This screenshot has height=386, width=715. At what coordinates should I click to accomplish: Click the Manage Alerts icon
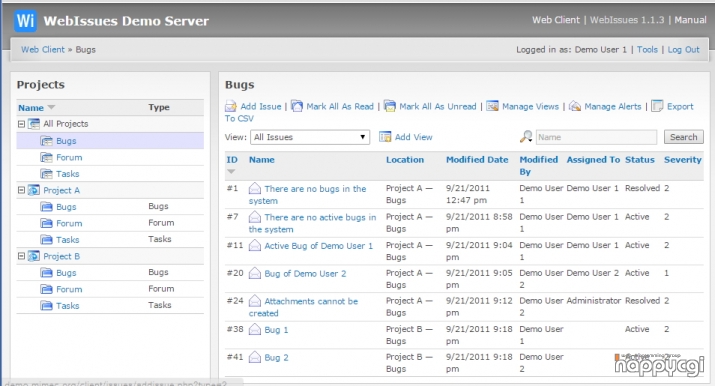[x=575, y=106]
